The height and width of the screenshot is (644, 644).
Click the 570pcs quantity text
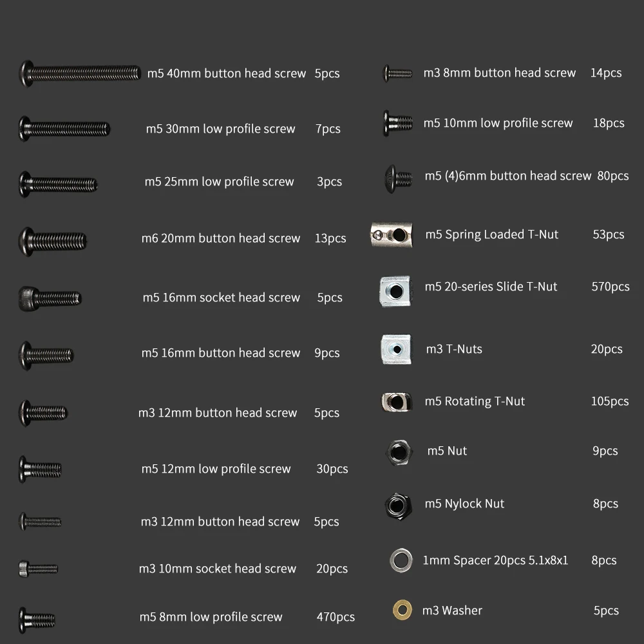[x=611, y=287]
